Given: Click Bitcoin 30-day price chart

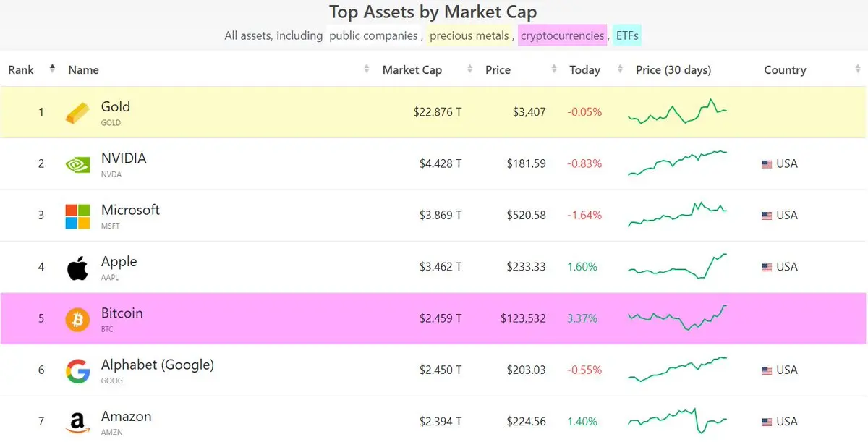Looking at the screenshot, I should pyautogui.click(x=678, y=318).
